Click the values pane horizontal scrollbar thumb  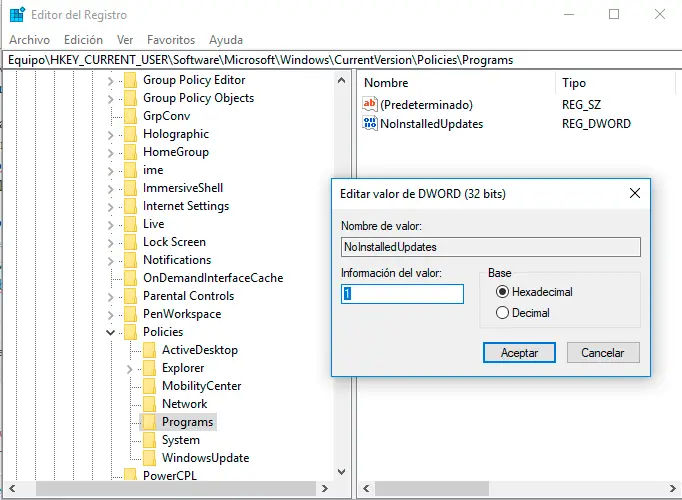(x=432, y=489)
